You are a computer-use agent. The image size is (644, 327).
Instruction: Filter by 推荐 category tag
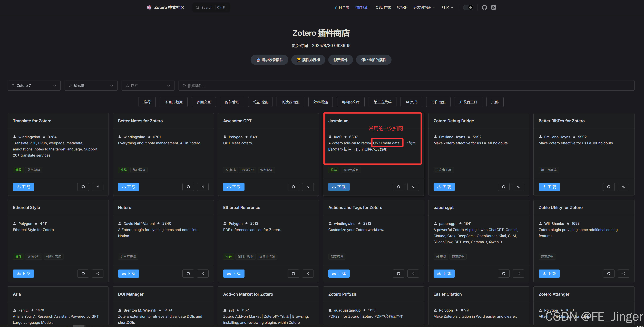point(147,102)
